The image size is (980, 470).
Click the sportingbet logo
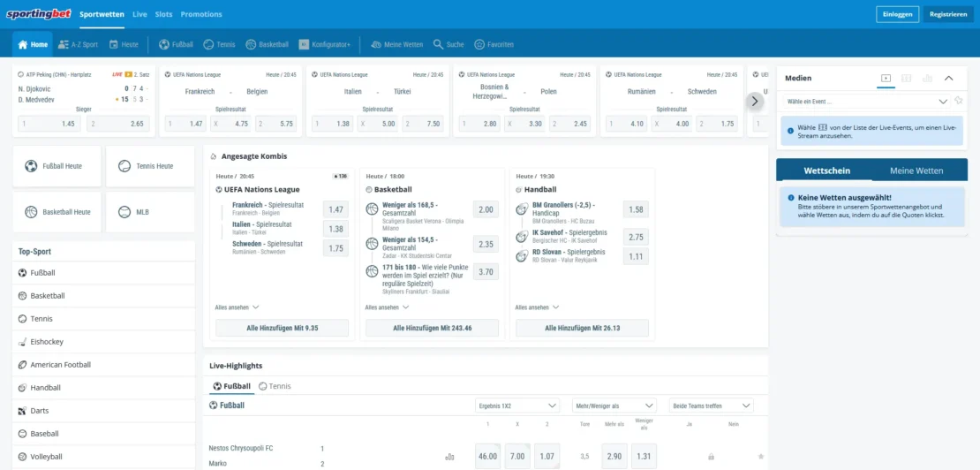tap(39, 14)
